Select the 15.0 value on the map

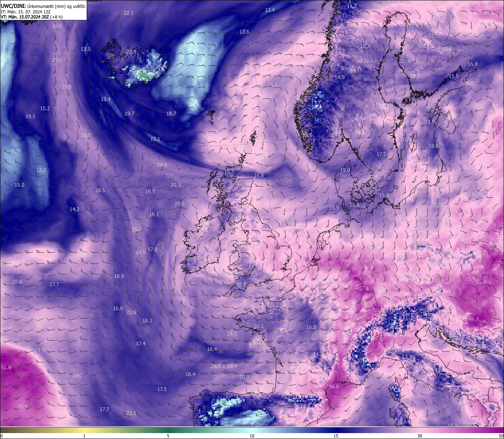pos(19,185)
